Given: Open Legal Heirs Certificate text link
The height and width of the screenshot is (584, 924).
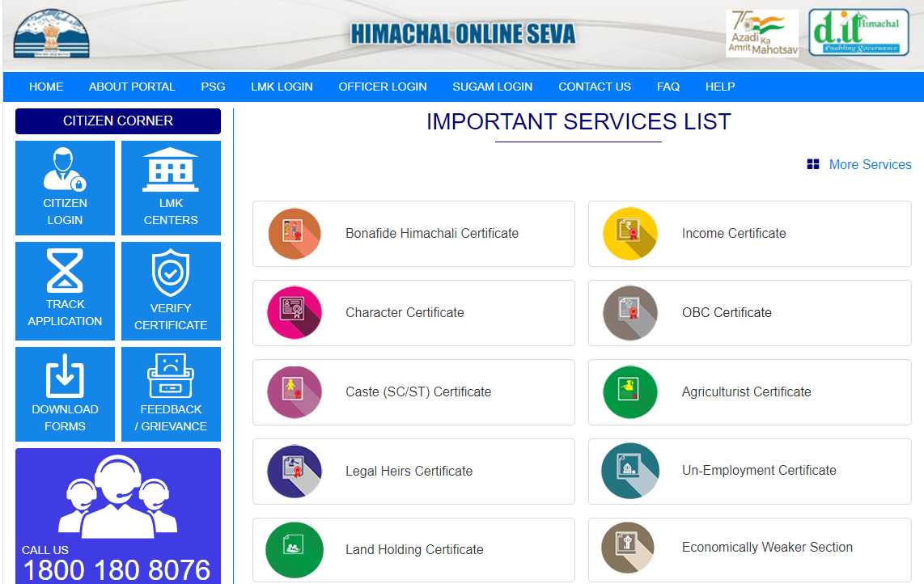Looking at the screenshot, I should [x=409, y=471].
